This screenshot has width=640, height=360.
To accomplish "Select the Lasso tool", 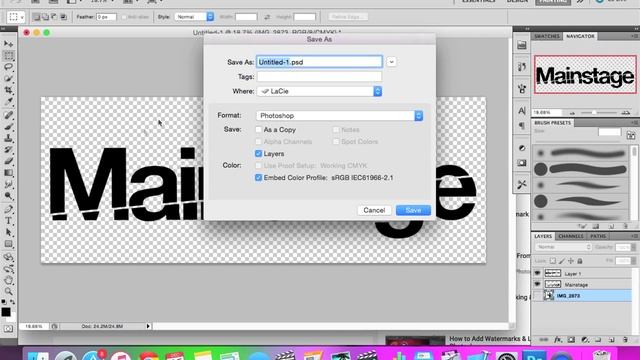I will tap(8, 67).
